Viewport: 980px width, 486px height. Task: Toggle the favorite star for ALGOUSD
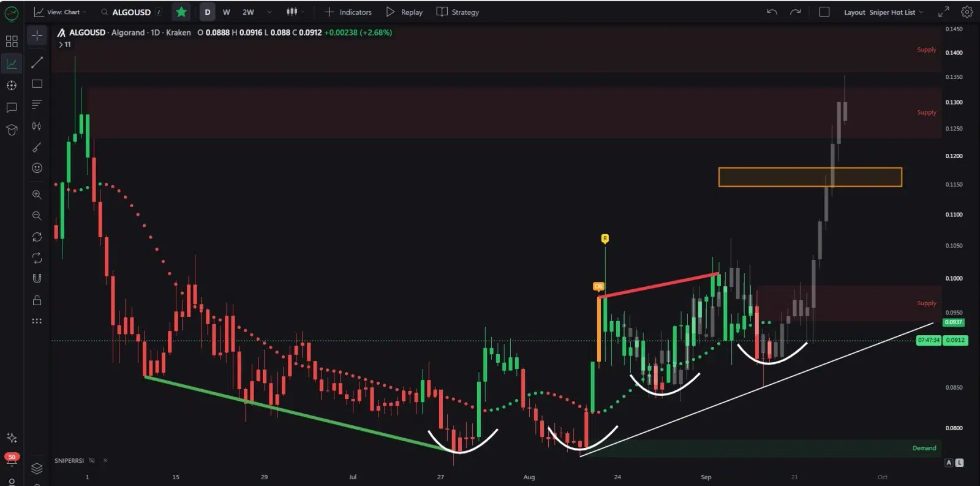coord(181,12)
